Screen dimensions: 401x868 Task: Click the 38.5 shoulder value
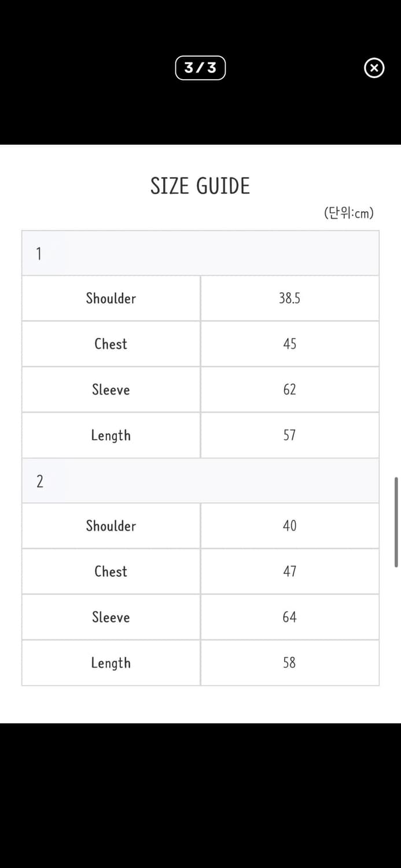pos(289,299)
